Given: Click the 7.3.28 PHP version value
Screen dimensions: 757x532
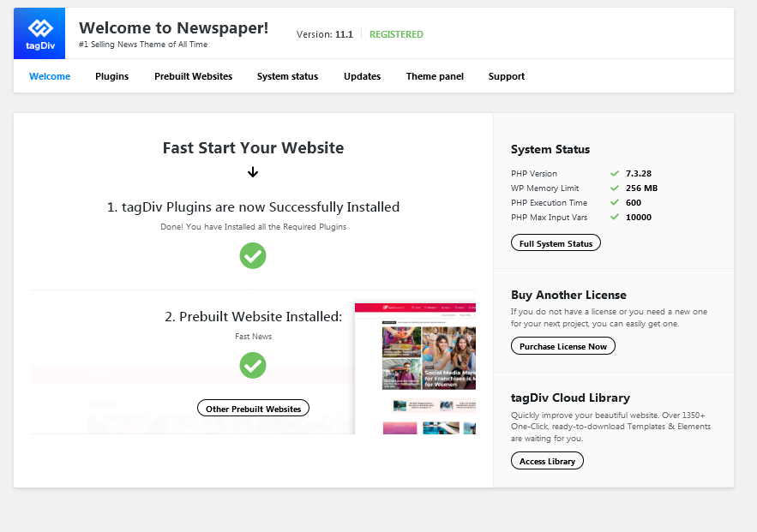Looking at the screenshot, I should pyautogui.click(x=639, y=173).
